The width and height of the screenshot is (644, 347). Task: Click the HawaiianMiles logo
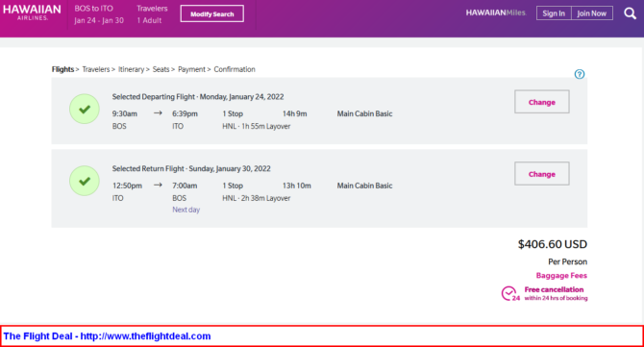[x=495, y=12]
